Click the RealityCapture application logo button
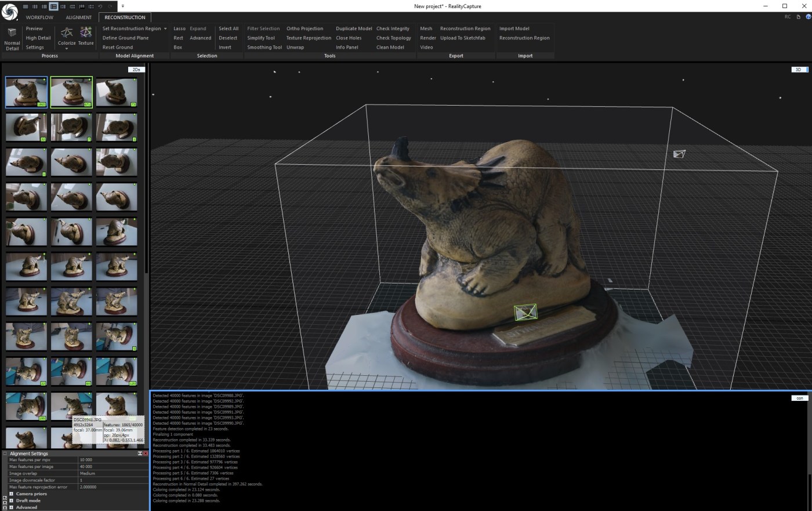Screen dimensions: 812x511 click(10, 11)
